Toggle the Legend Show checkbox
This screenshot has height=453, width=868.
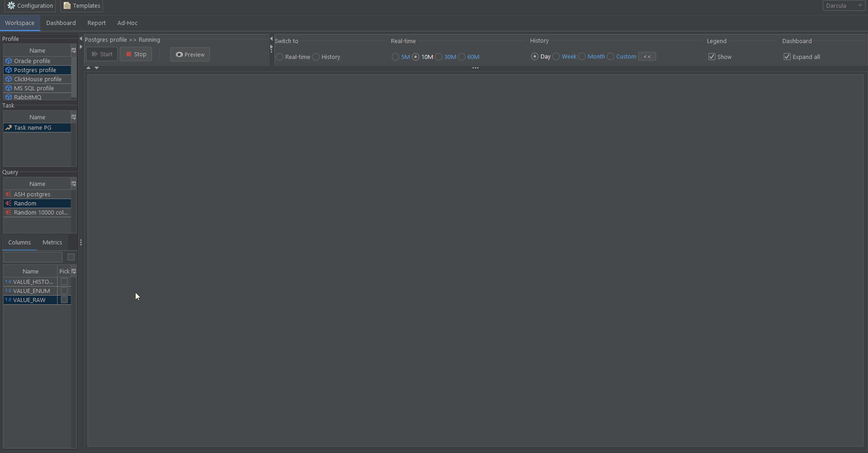tap(712, 57)
